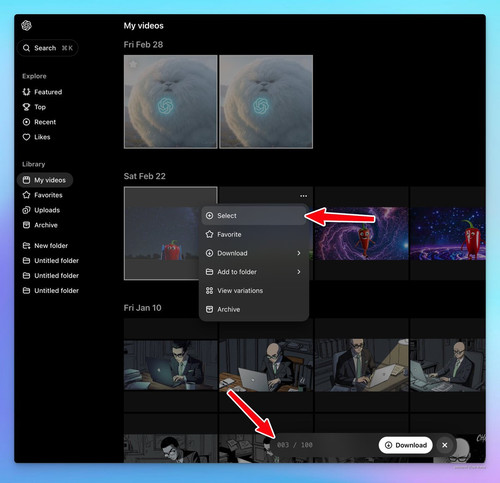Click the OpenAI logo in the sidebar
Image resolution: width=500 pixels, height=483 pixels.
(26, 25)
